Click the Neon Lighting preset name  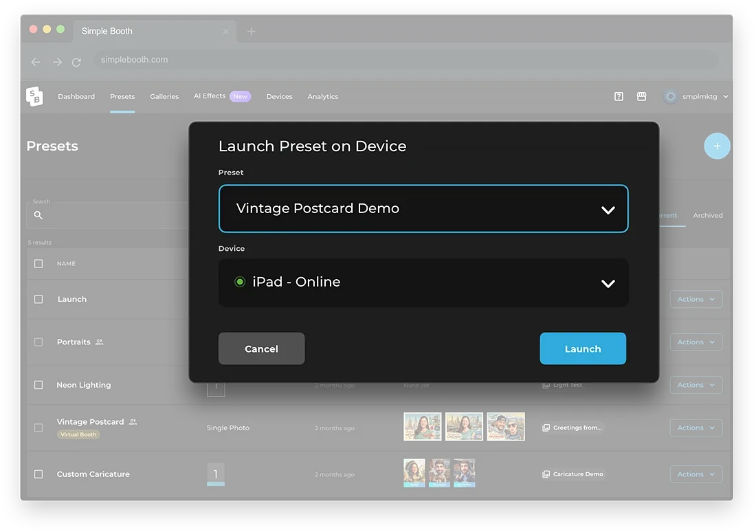tap(84, 385)
